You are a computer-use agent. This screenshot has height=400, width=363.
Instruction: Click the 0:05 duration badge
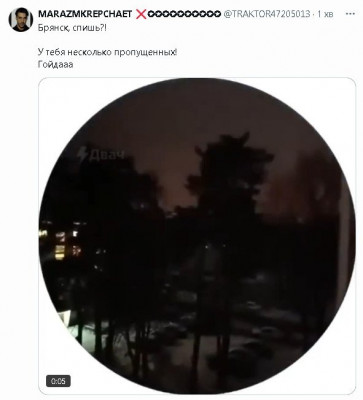[x=58, y=381]
